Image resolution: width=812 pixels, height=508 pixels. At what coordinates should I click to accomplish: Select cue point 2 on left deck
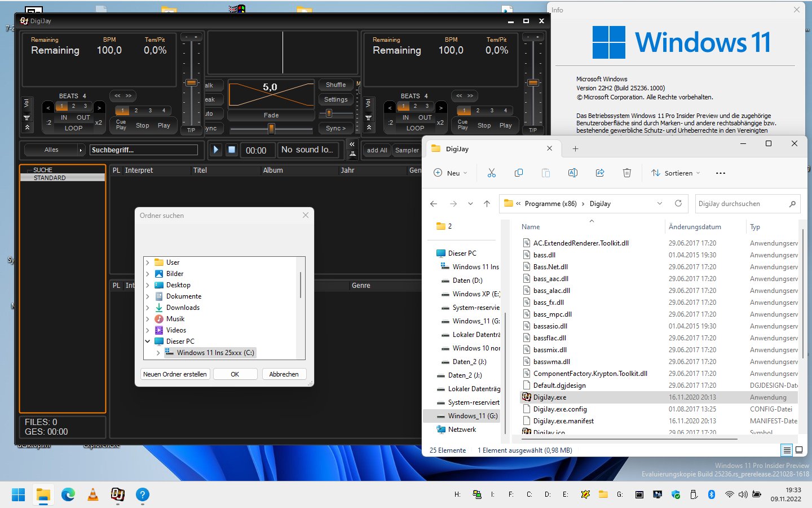click(x=136, y=111)
